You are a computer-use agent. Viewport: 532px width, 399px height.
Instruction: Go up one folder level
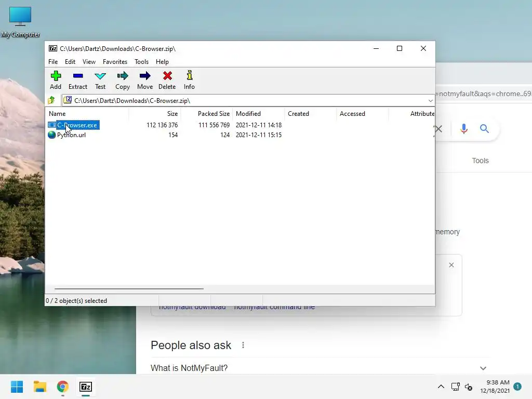point(51,100)
